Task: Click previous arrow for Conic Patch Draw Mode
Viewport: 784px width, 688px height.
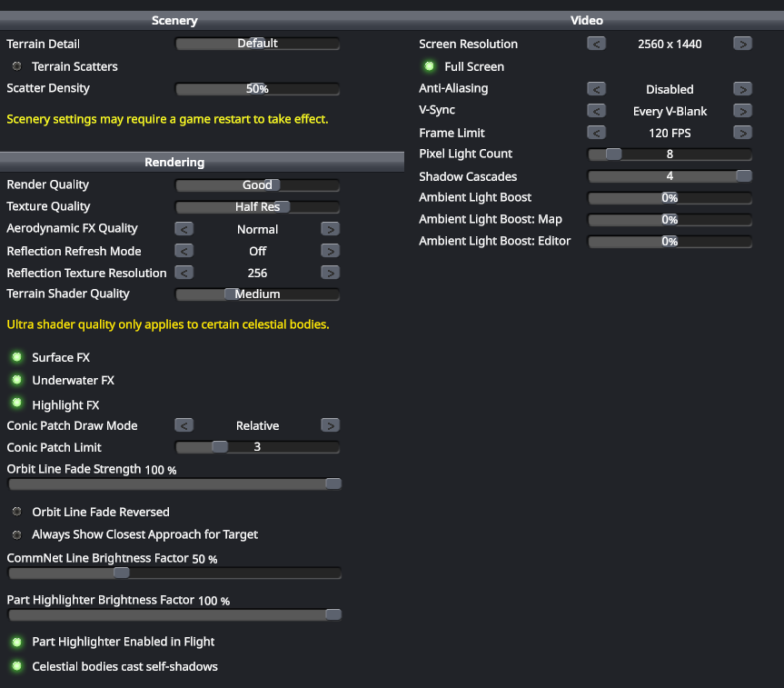Action: 184,425
